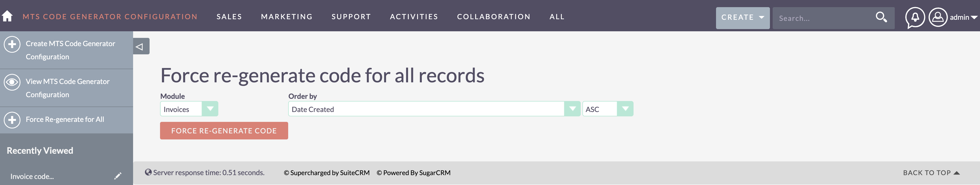Click the search magnifier icon
The image size is (980, 185).
(881, 17)
